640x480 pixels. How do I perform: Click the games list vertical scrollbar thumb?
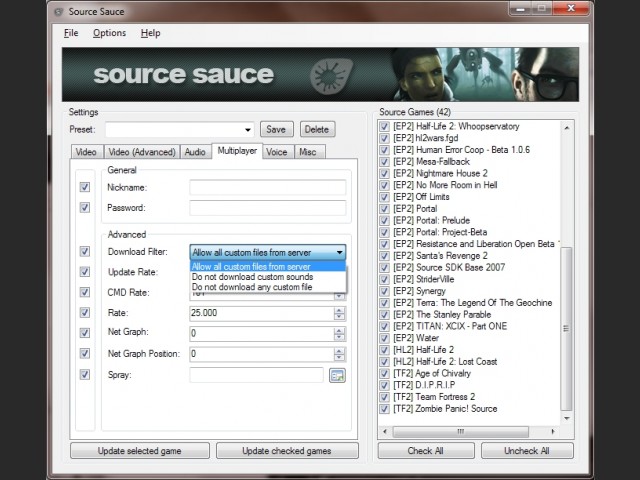point(566,329)
